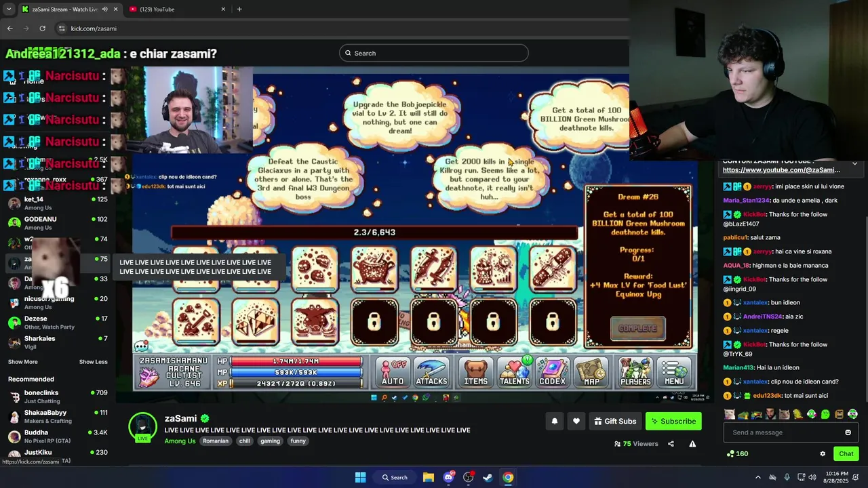Focus the Send a message field

783,432
